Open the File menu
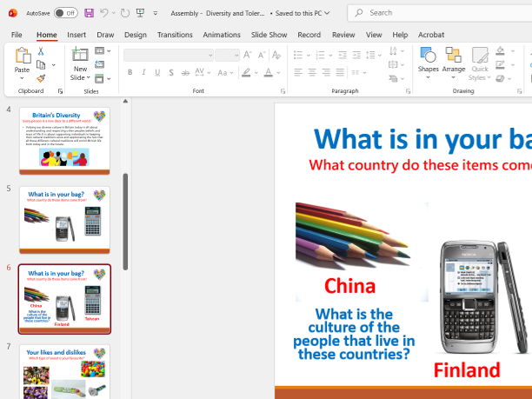The image size is (532, 399). [17, 35]
